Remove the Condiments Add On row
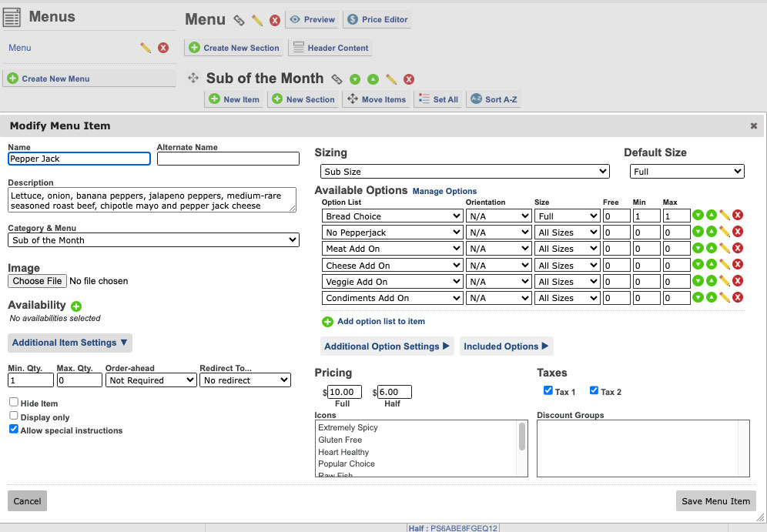767x532 pixels. [x=738, y=297]
